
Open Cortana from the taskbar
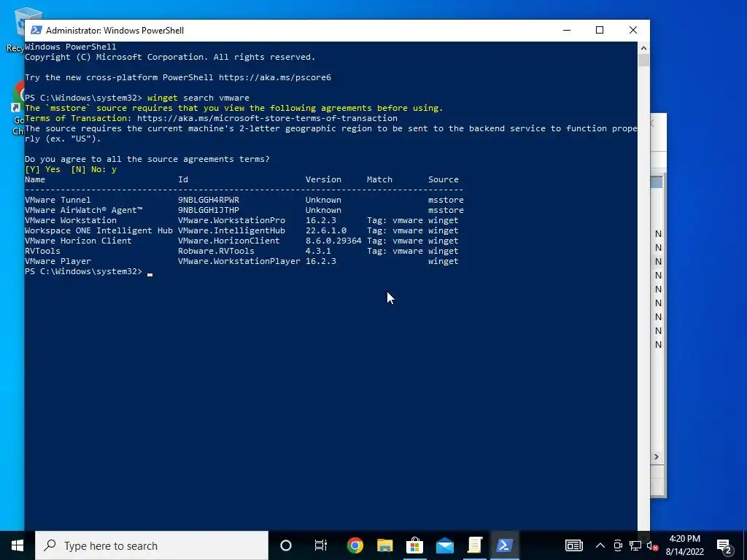click(x=286, y=545)
